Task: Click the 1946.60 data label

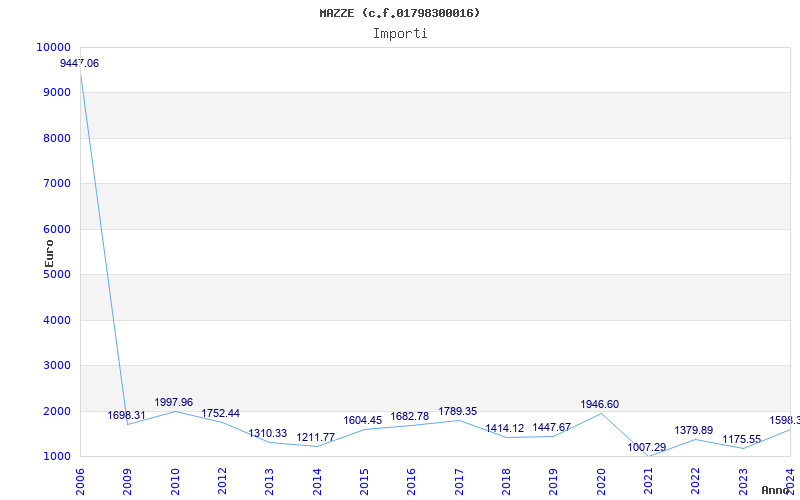Action: 599,404
